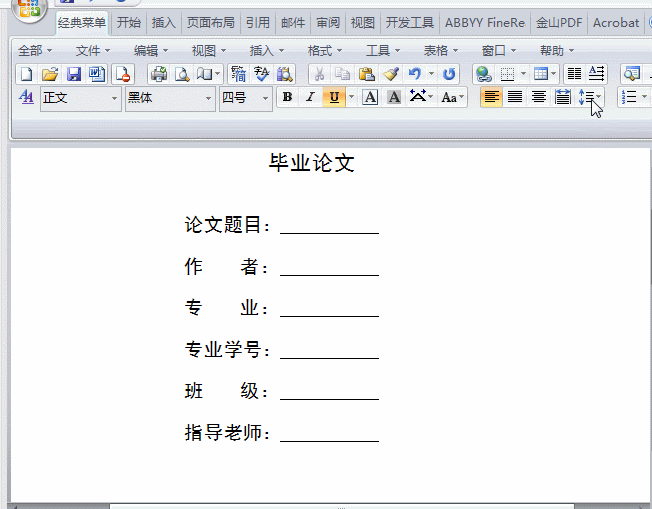This screenshot has height=509, width=652.
Task: Save document with floppy disk icon
Action: click(74, 74)
